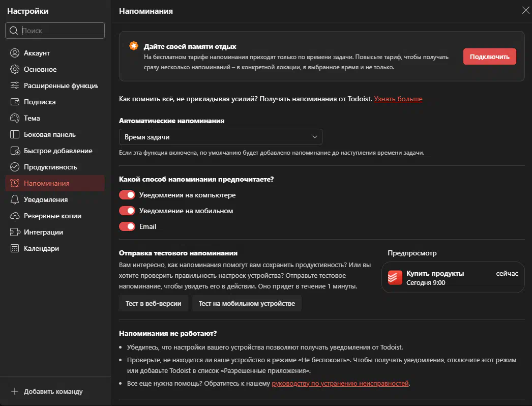Open Резервные копии section

55,216
